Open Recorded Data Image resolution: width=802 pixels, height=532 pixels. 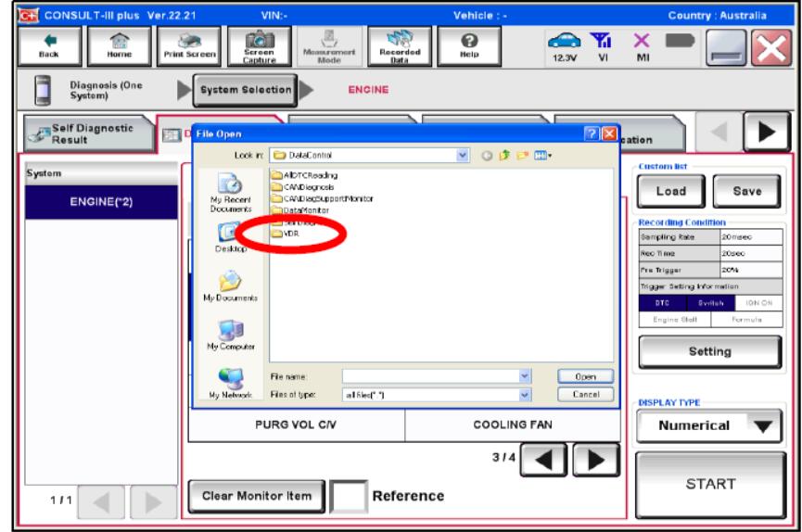(400, 46)
